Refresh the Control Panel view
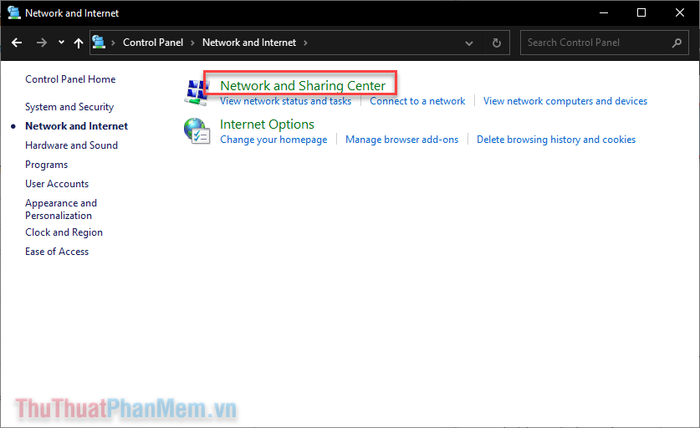The height and width of the screenshot is (428, 700). [x=496, y=43]
